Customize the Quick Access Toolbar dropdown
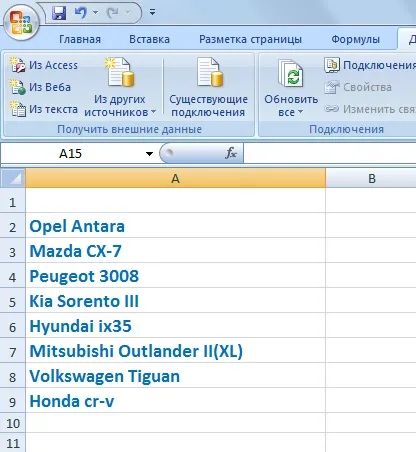This screenshot has height=452, width=416. (152, 12)
